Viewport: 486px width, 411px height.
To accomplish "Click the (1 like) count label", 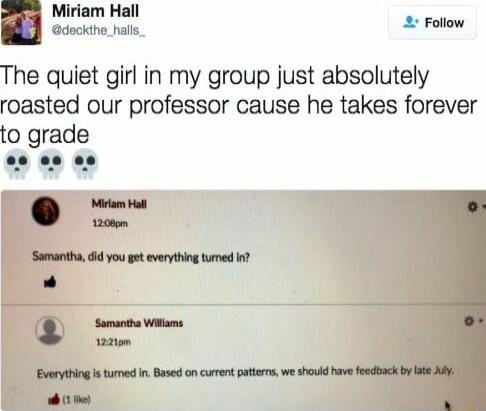I will click(x=76, y=399).
